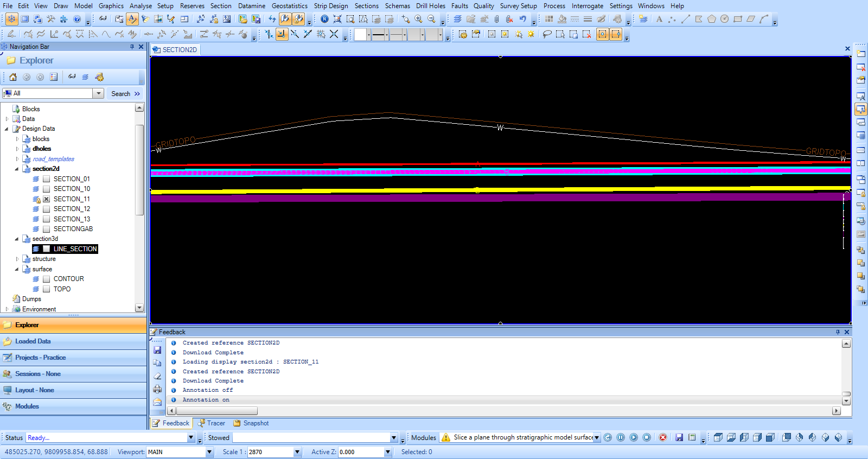Switch to the Tracer tab
The height and width of the screenshot is (459, 868).
(x=212, y=423)
